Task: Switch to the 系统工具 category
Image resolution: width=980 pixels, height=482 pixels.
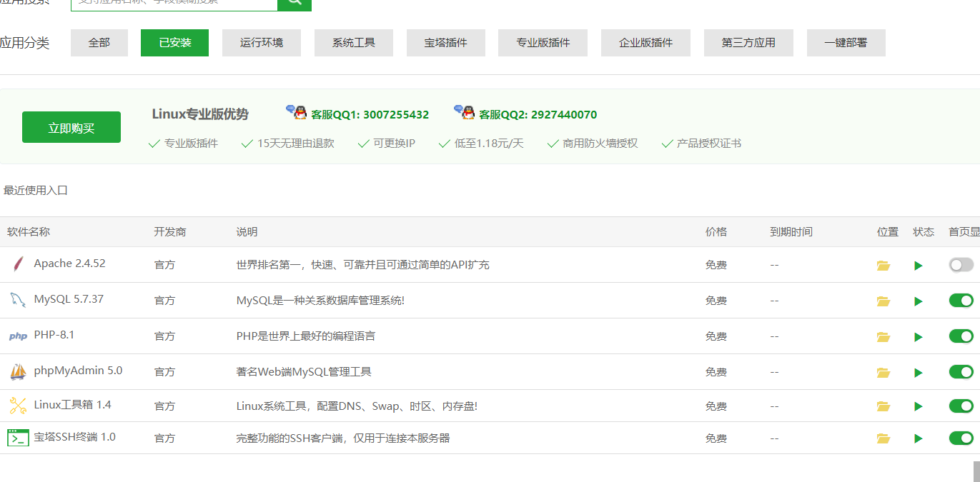Action: pos(354,43)
